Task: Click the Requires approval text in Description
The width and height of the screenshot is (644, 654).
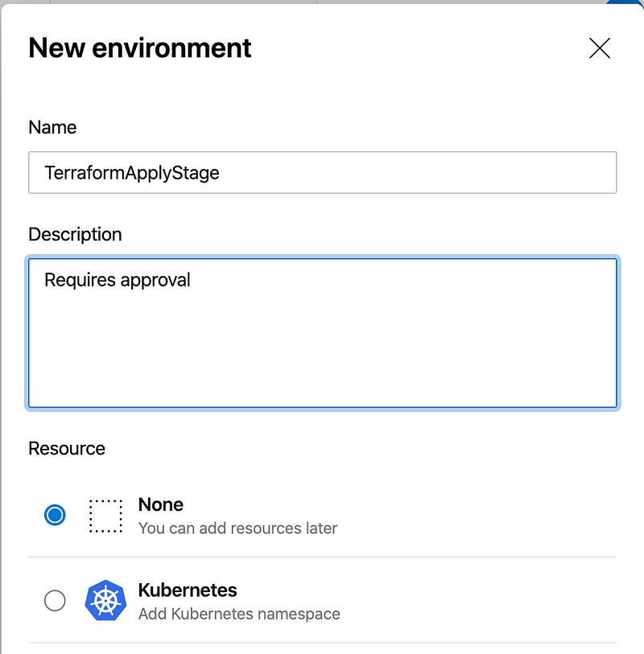Action: tap(118, 280)
